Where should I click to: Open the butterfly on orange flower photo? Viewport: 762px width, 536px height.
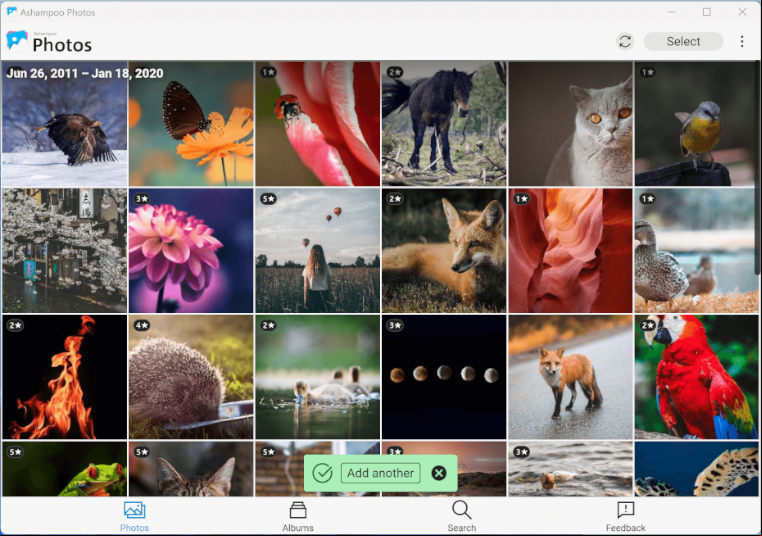191,124
